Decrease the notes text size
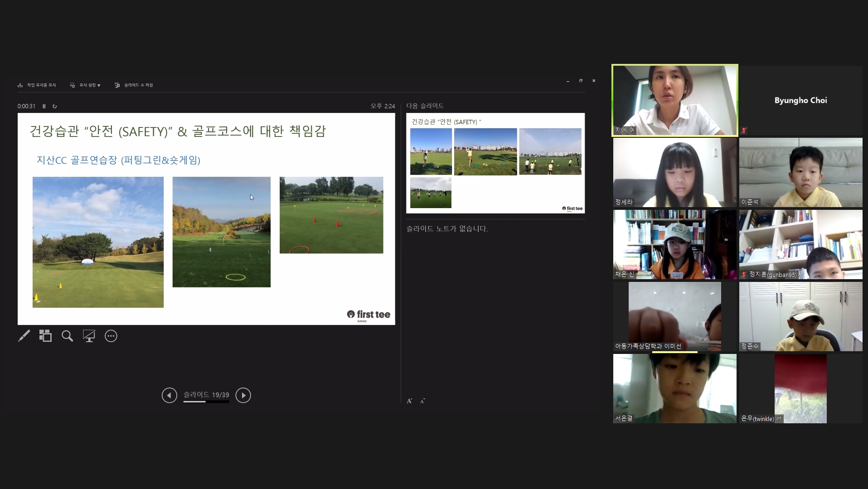 point(422,401)
